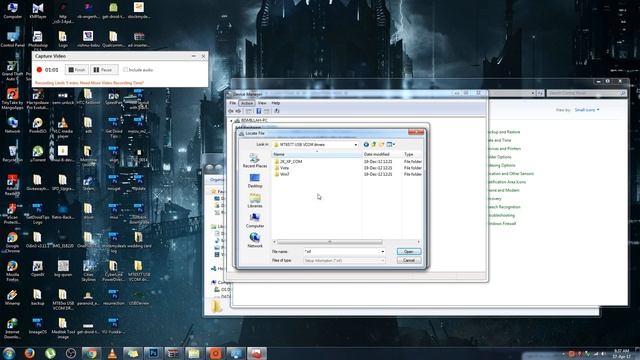Open the Control Panel desktop icon

(x=12, y=39)
